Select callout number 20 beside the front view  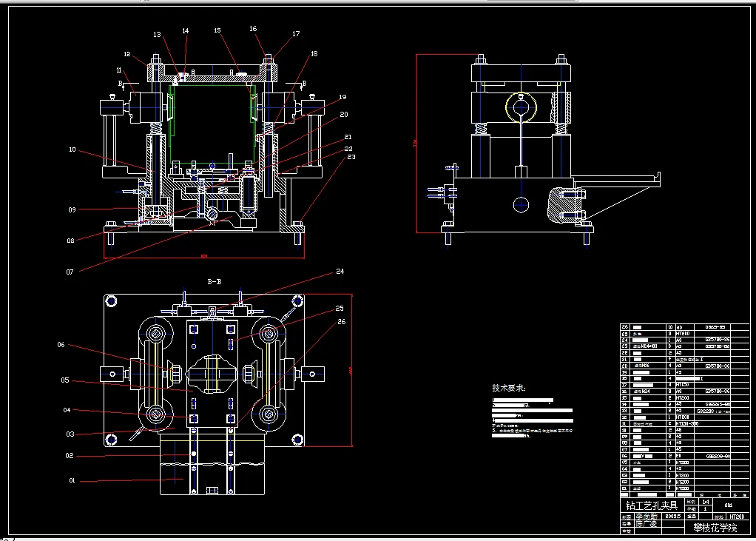[344, 114]
